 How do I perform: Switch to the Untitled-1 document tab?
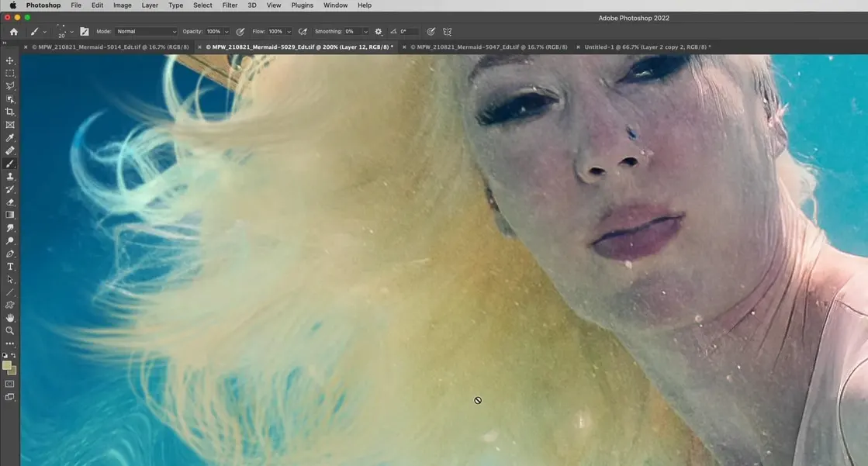coord(648,47)
